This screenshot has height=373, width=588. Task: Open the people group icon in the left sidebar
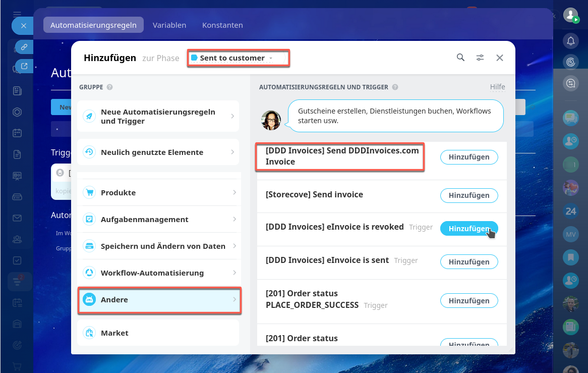(17, 239)
